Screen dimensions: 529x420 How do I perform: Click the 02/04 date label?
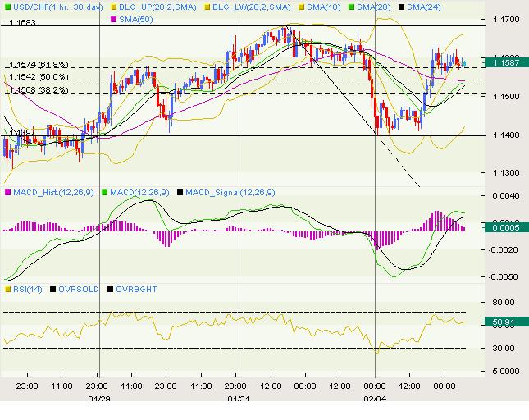coord(375,399)
